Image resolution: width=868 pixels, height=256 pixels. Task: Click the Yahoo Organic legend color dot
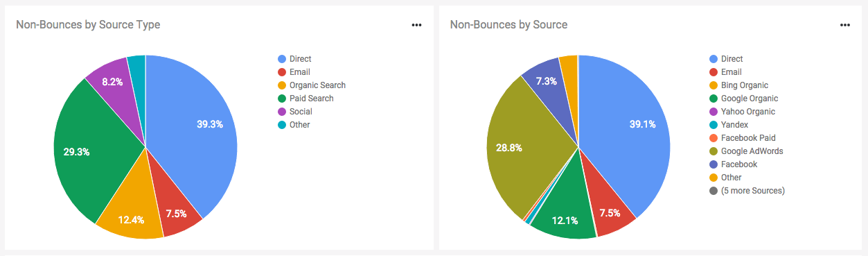714,112
